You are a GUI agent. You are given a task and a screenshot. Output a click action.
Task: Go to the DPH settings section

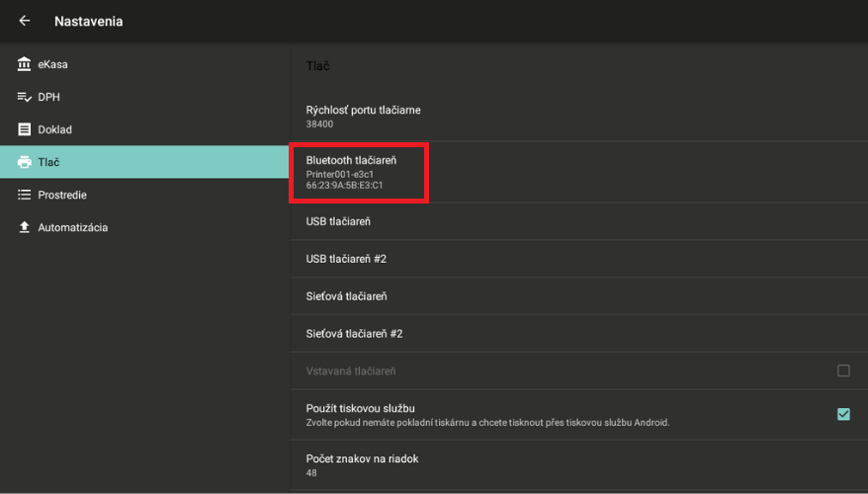pyautogui.click(x=49, y=97)
